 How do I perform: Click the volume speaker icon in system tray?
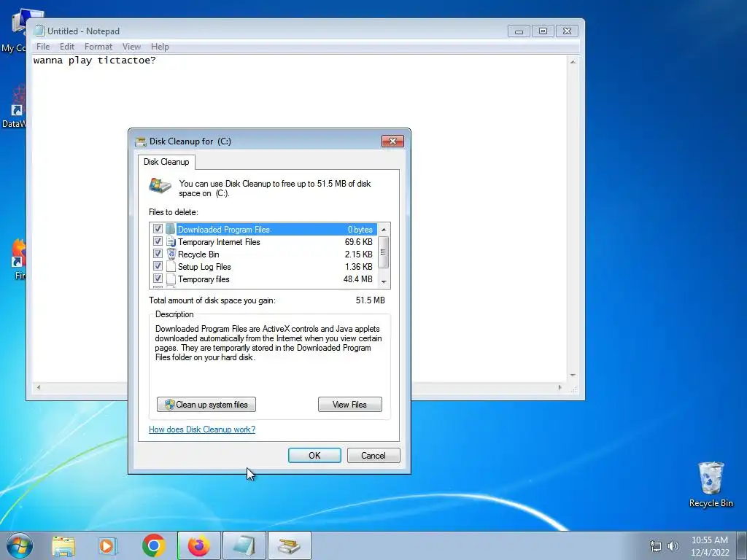point(673,546)
